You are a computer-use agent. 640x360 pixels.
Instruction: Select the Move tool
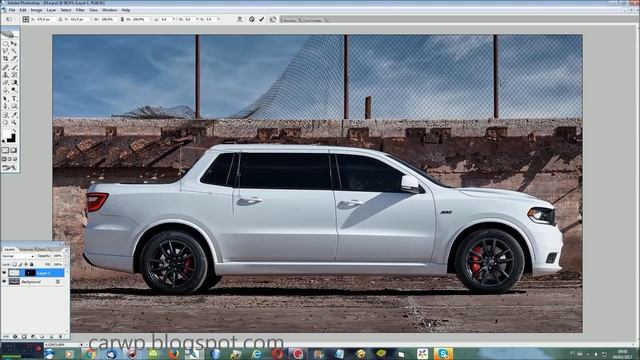click(14, 44)
